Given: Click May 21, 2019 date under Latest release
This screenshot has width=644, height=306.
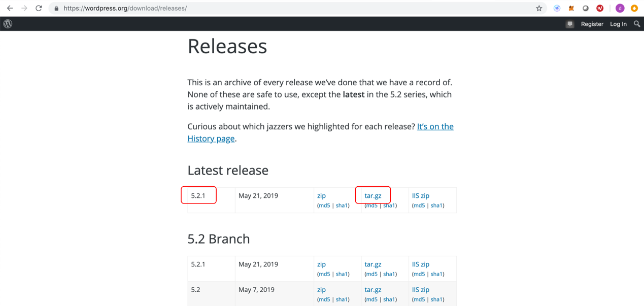Looking at the screenshot, I should tap(258, 195).
